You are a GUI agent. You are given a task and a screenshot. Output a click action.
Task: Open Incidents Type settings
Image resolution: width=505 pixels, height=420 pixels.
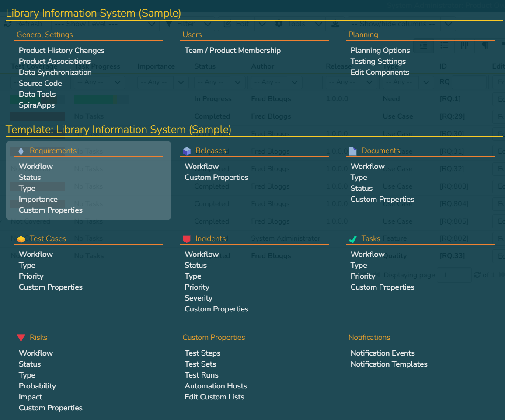193,276
